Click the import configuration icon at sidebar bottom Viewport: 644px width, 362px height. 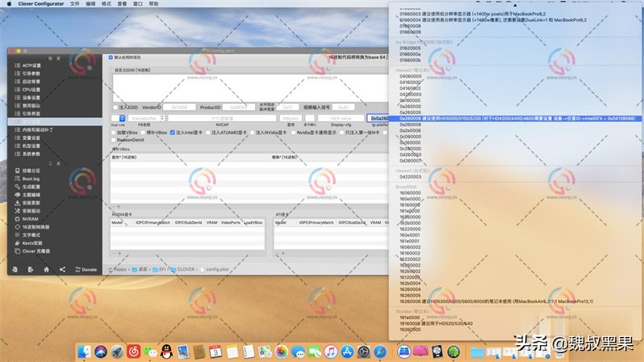[x=15, y=269]
